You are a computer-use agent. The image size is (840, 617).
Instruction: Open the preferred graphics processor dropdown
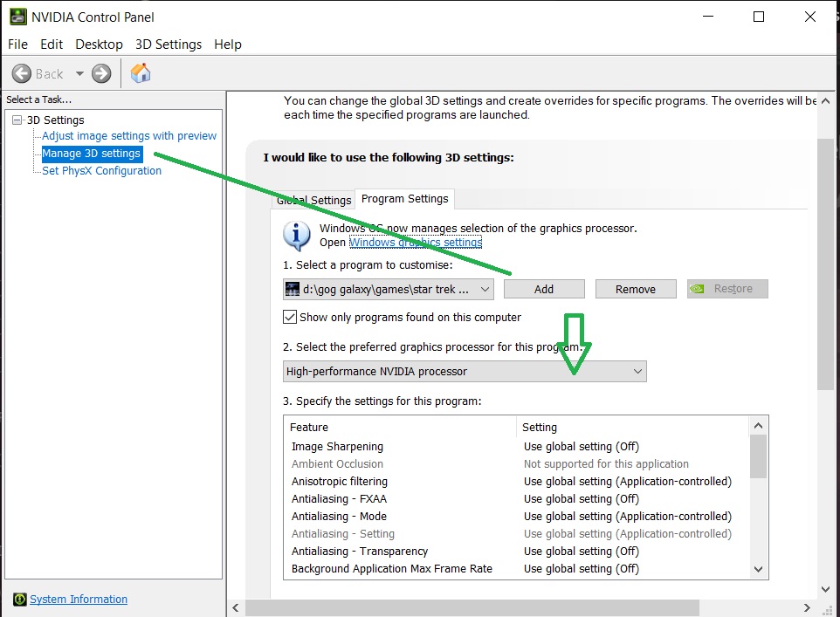click(465, 372)
